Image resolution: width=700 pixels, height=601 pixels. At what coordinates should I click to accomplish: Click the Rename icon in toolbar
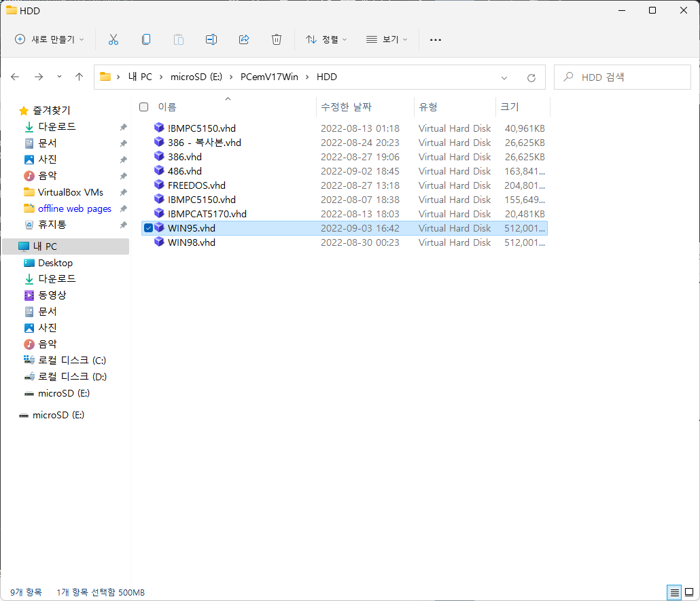[x=211, y=39]
